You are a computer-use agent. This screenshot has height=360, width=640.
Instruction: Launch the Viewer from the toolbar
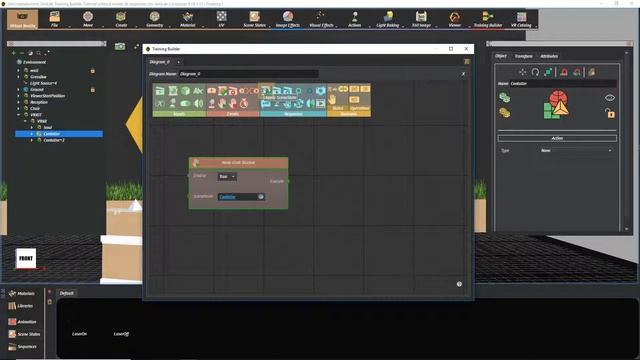pos(454,19)
